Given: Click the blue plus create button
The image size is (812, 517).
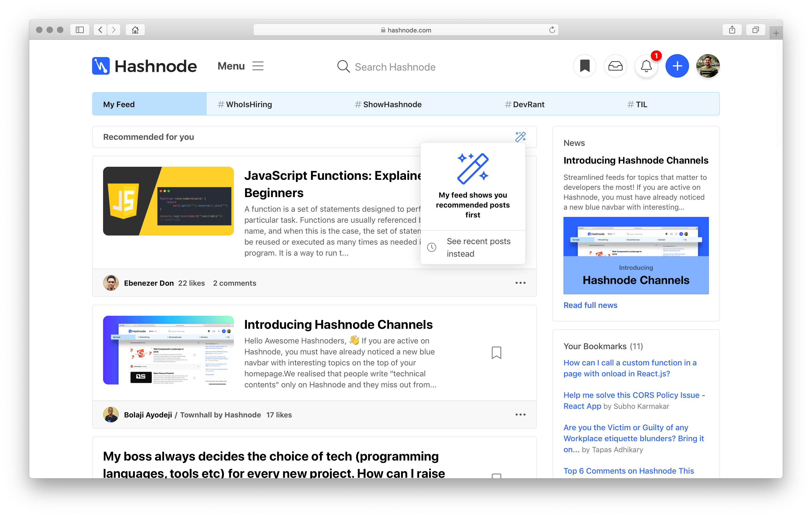Looking at the screenshot, I should click(x=677, y=66).
